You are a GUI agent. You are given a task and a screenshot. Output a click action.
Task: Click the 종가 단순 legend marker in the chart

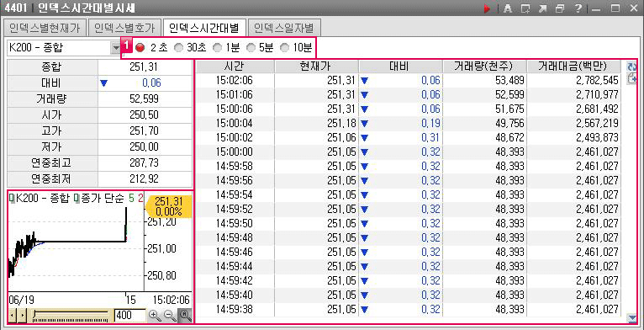point(77,200)
